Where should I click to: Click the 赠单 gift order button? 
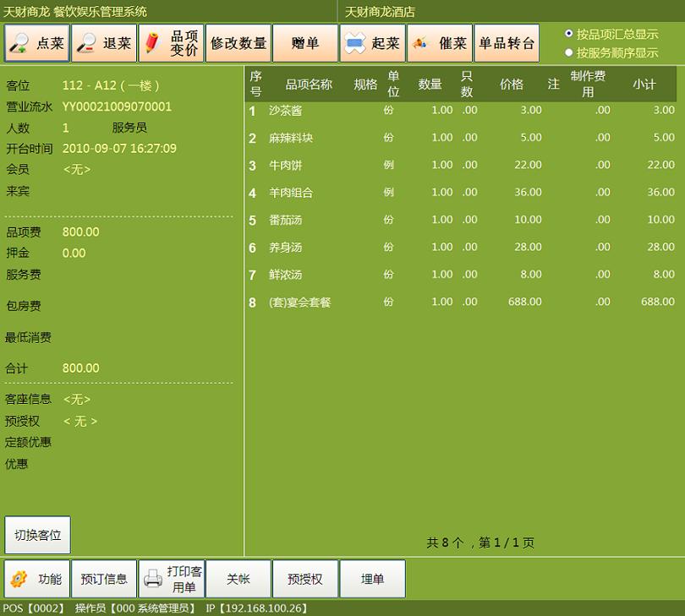[x=304, y=43]
